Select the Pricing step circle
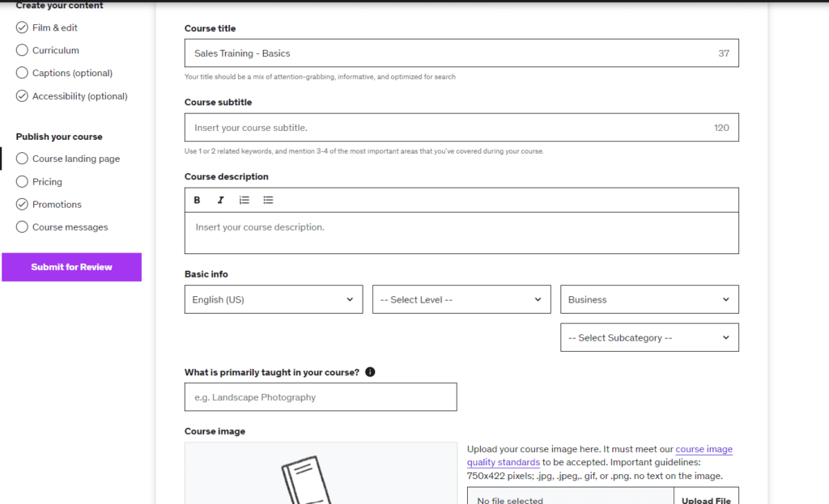The image size is (829, 504). pos(22,182)
